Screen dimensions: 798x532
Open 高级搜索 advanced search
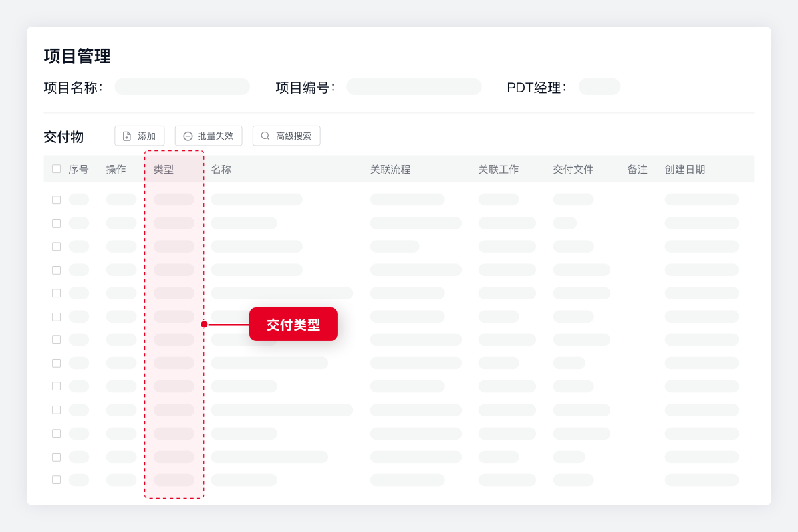click(287, 136)
